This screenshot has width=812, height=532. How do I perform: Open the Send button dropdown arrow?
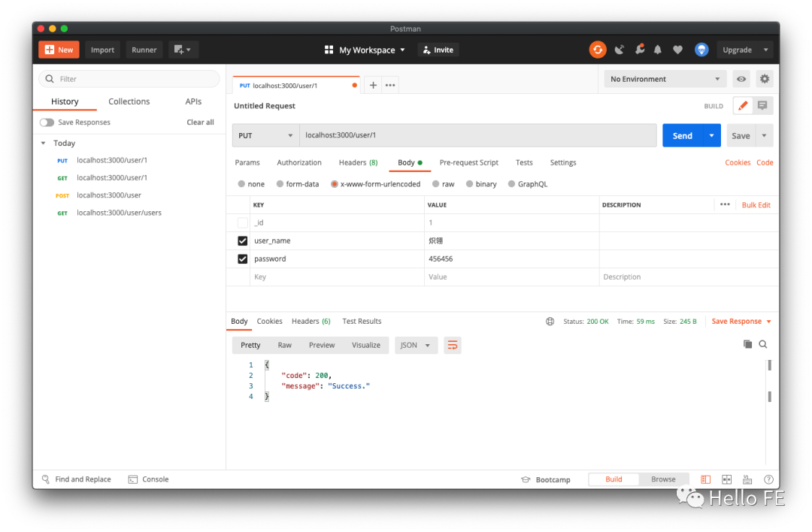[x=711, y=135]
